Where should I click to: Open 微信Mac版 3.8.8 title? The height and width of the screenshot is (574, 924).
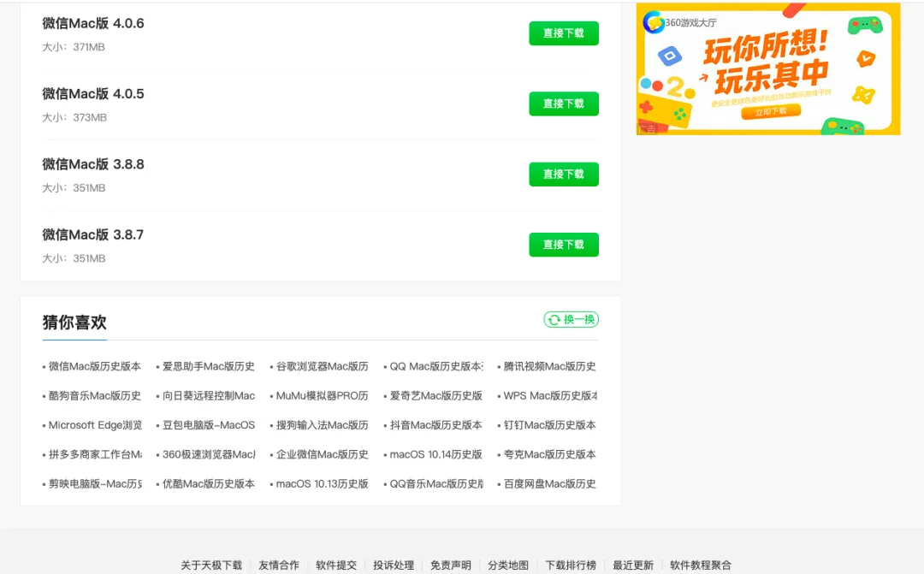(93, 164)
